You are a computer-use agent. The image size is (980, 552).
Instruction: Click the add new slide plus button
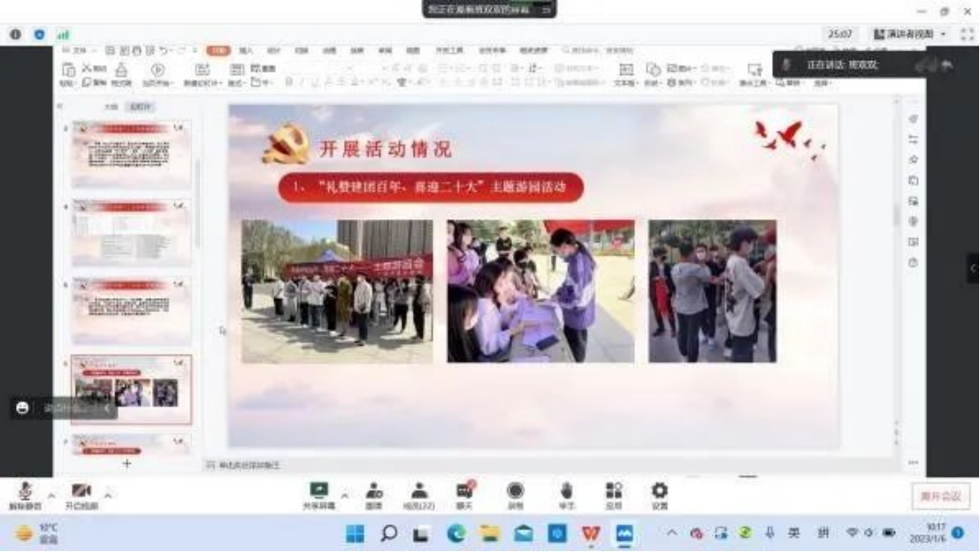(126, 463)
